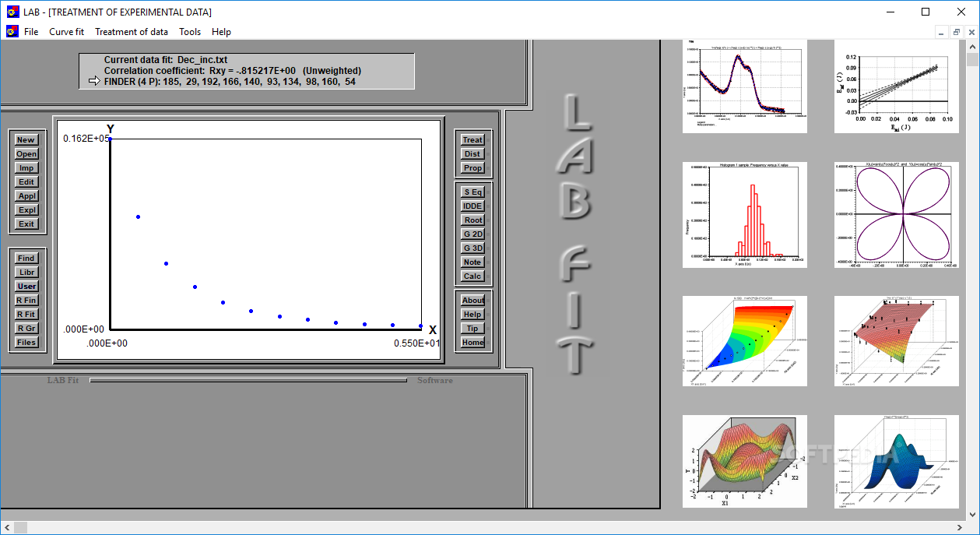Launch the Calc calculator button

tap(472, 276)
